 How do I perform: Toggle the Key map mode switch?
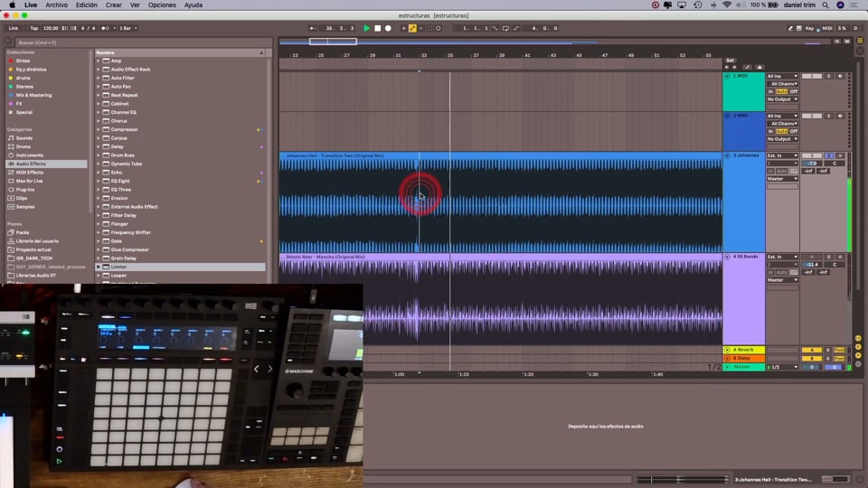click(x=809, y=28)
